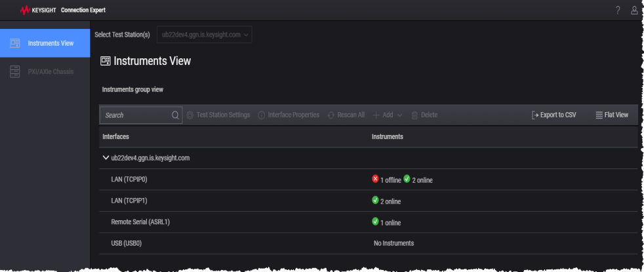Click the green check icon for TCPIP1
644x272 pixels.
pos(375,200)
